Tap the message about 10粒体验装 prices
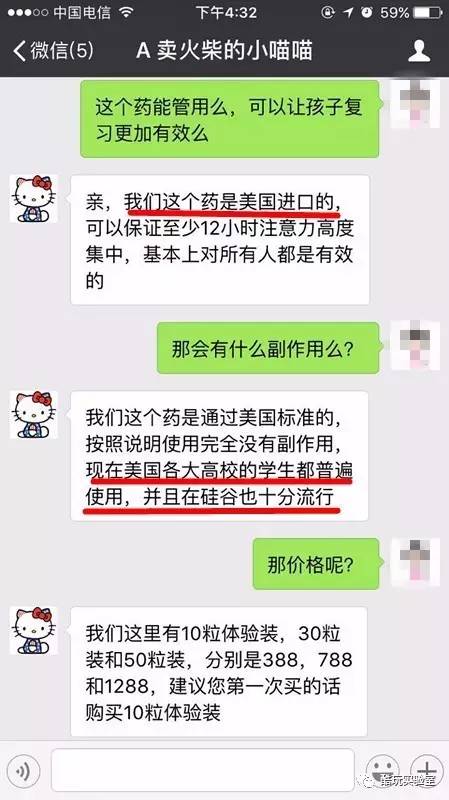This screenshot has height=800, width=449. coord(219,672)
